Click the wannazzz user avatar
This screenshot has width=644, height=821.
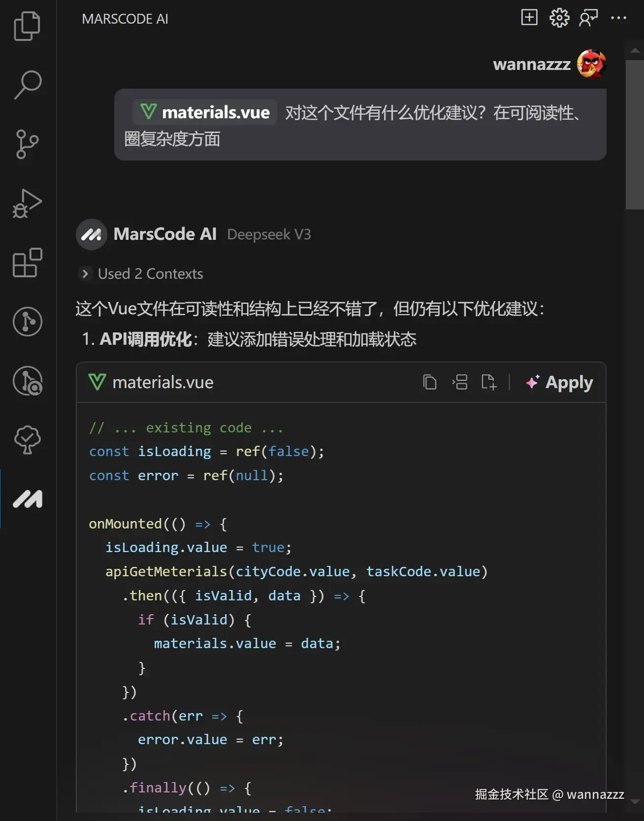591,64
